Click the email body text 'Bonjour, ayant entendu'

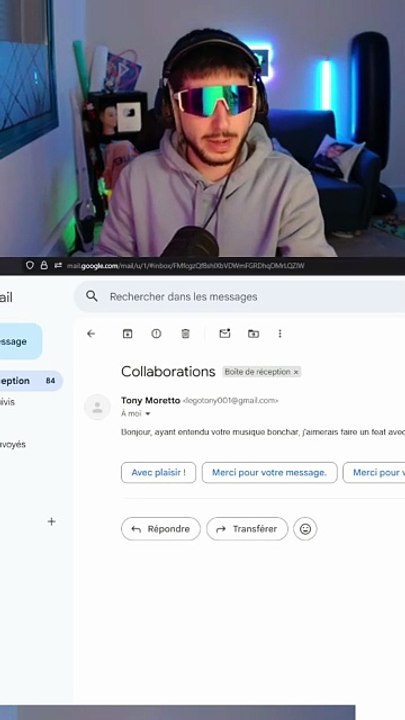(x=263, y=432)
